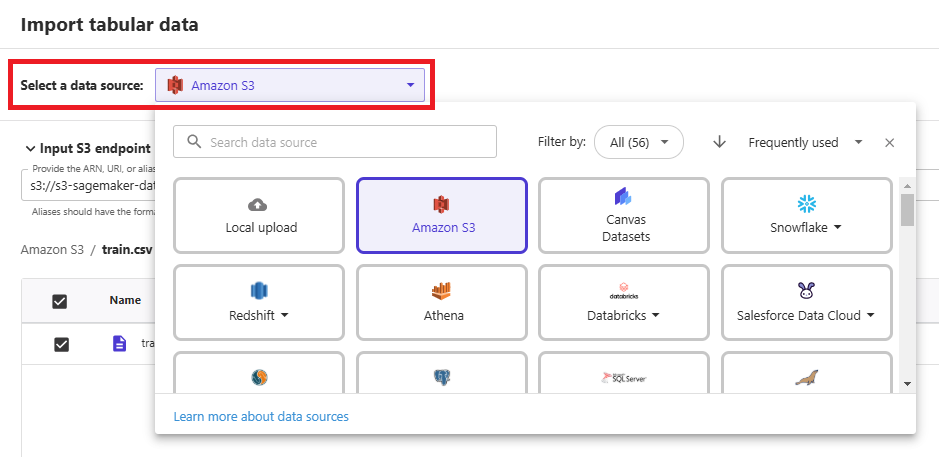This screenshot has height=457, width=939.
Task: Click the scrollbar down arrow in source list
Action: [x=907, y=383]
